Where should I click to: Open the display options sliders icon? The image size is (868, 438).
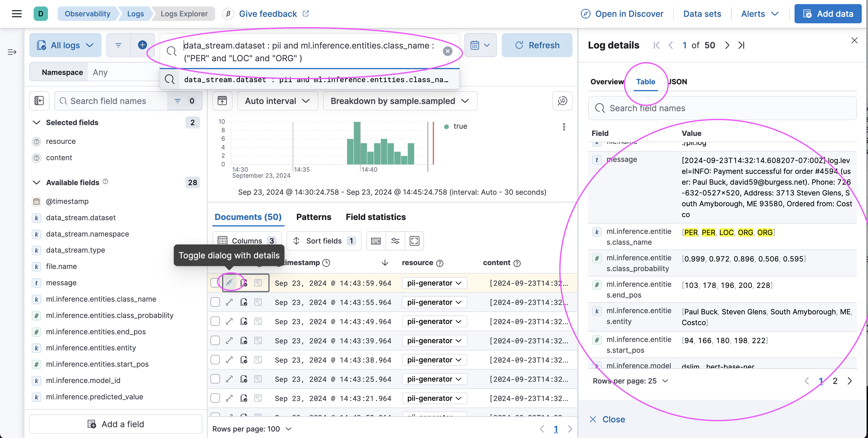(x=395, y=241)
